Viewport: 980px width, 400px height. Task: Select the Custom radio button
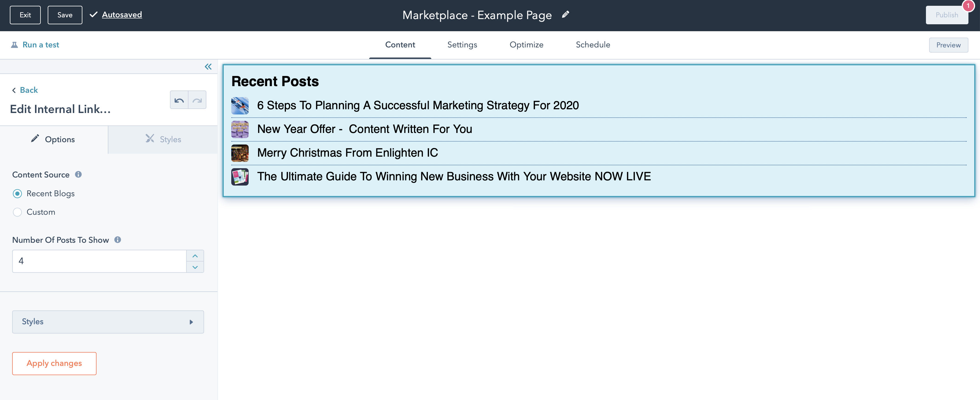point(17,212)
